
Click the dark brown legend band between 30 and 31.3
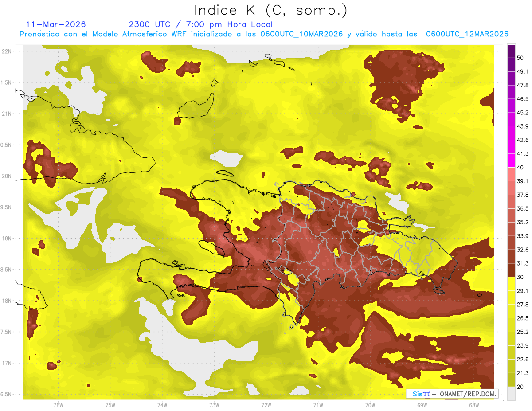point(511,270)
